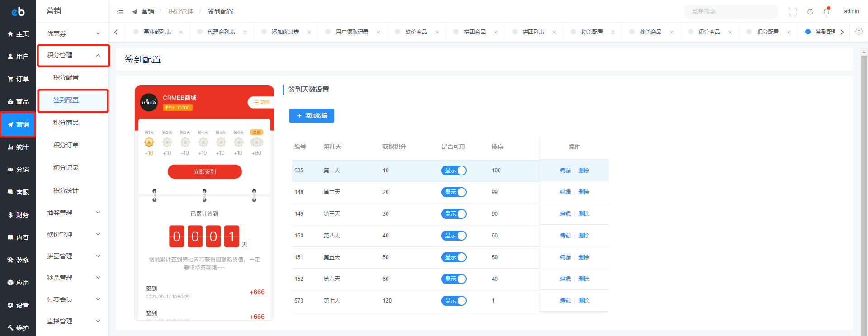Viewport: 868px width, 336px height.
Task: Open the 分销 distribution sidebar section
Action: click(x=18, y=170)
